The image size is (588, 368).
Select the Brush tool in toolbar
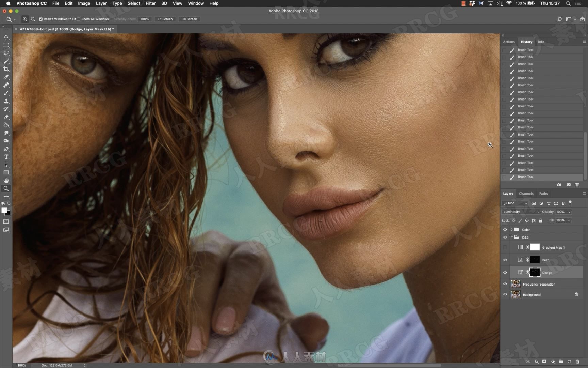click(6, 93)
